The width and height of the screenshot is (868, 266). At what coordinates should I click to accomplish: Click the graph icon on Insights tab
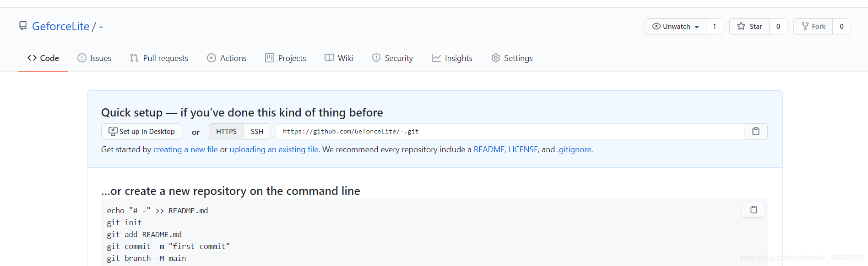click(436, 58)
